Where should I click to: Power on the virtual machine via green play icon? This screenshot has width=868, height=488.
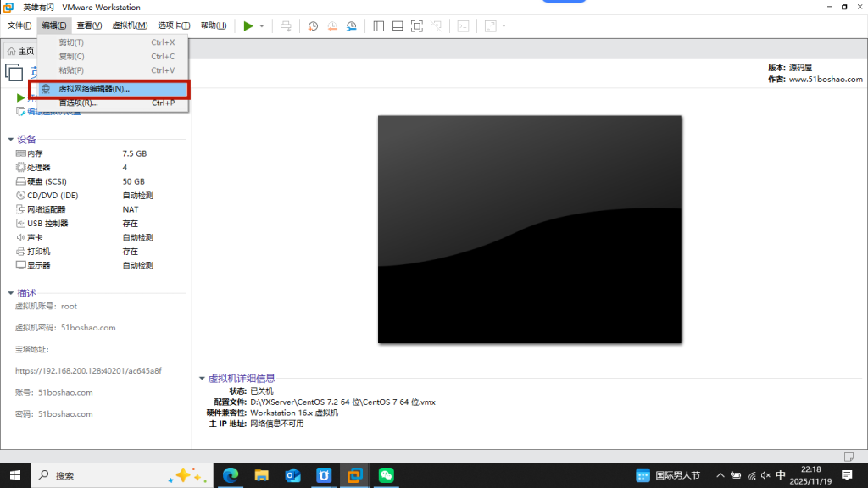248,25
